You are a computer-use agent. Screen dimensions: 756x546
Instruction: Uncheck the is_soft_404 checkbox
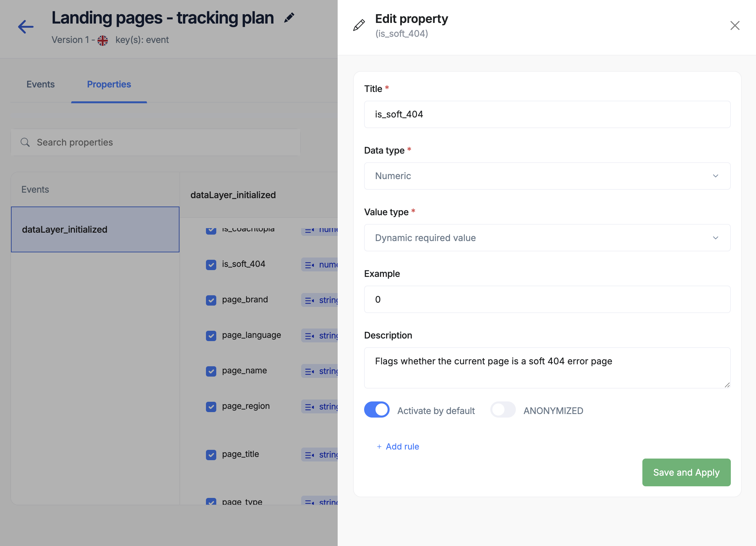pos(211,265)
